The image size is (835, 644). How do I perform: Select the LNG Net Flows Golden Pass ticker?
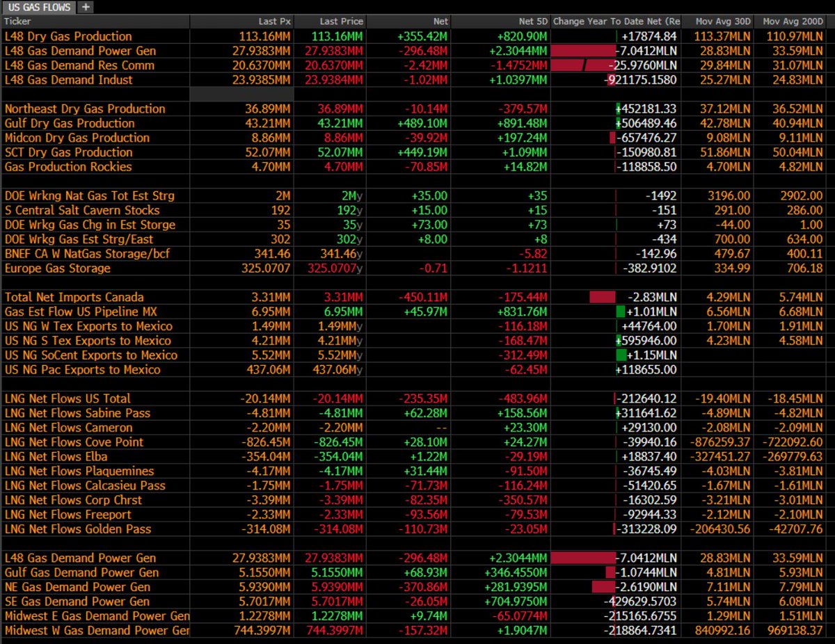[x=77, y=529]
